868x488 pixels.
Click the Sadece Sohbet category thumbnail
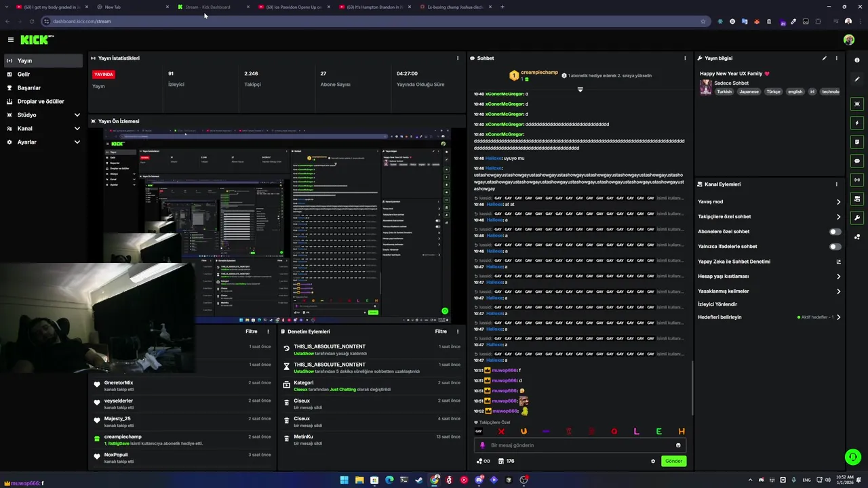[x=706, y=87]
